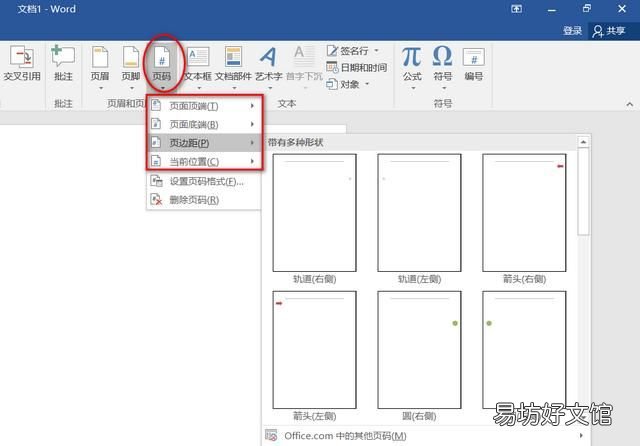Open Bottom of Page (页面底端) submenu
Image resolution: width=640 pixels, height=446 pixels.
(204, 124)
